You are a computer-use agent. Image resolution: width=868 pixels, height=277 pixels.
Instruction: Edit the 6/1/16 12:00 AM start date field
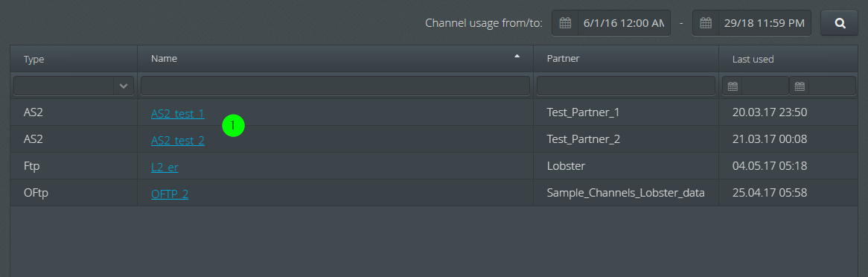(x=624, y=23)
